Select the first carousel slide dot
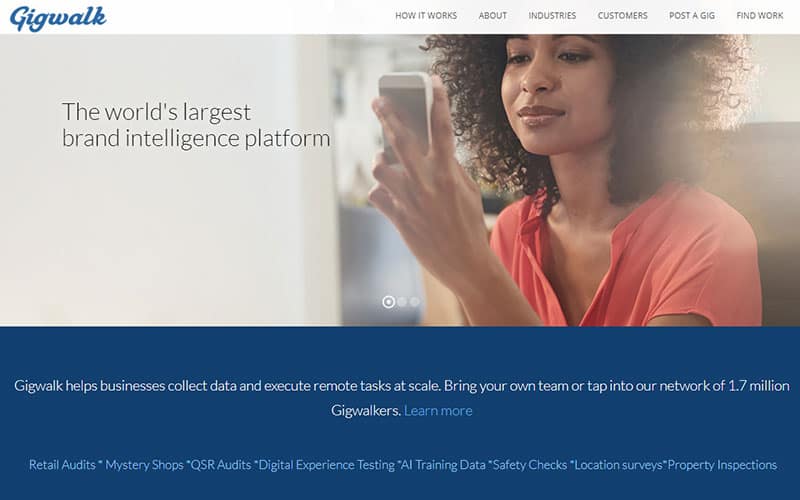The width and height of the screenshot is (800, 500). (x=389, y=302)
